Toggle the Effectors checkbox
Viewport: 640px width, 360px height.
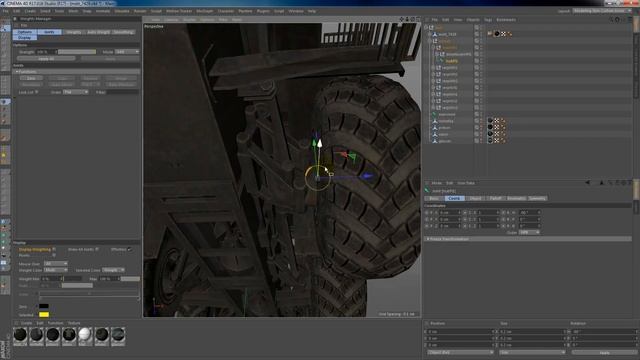[x=129, y=249]
